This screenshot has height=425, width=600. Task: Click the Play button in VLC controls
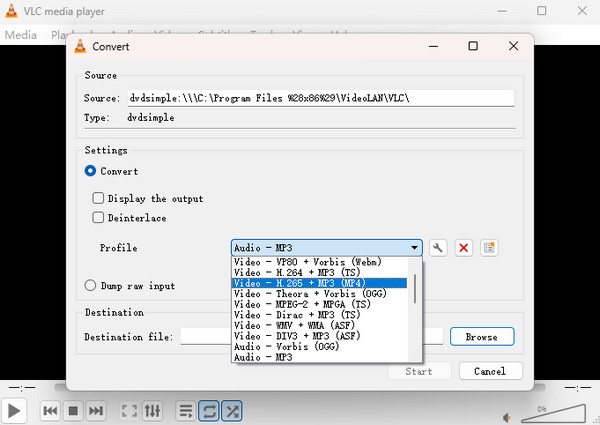pos(14,411)
